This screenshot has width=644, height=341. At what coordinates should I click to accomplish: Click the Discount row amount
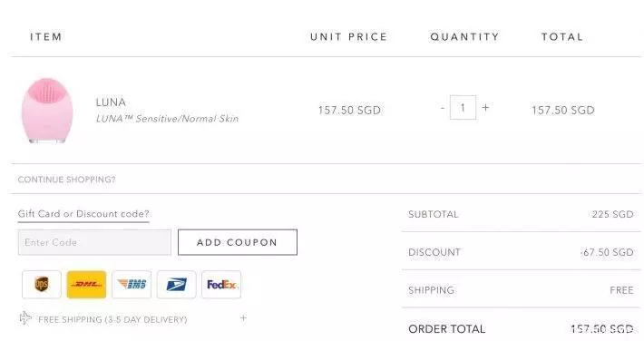608,252
